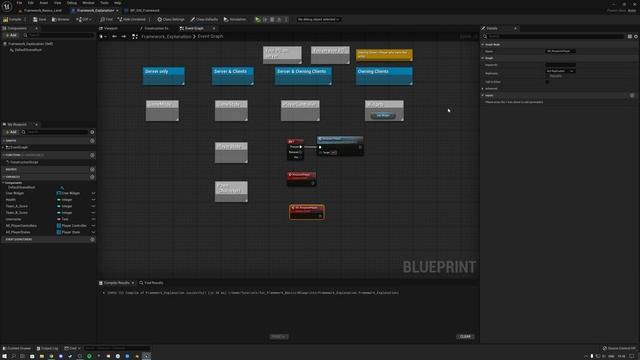Open the Help menu

[118, 3]
